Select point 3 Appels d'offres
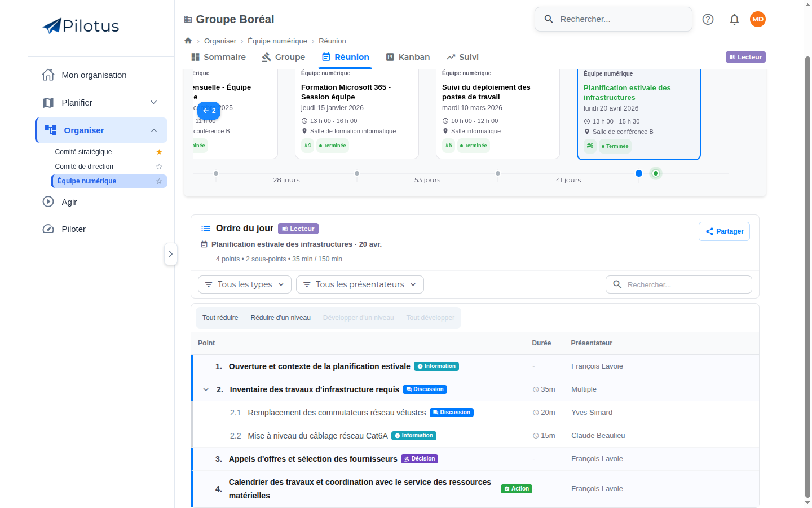Viewport: 812px width, 508px height. (x=475, y=459)
